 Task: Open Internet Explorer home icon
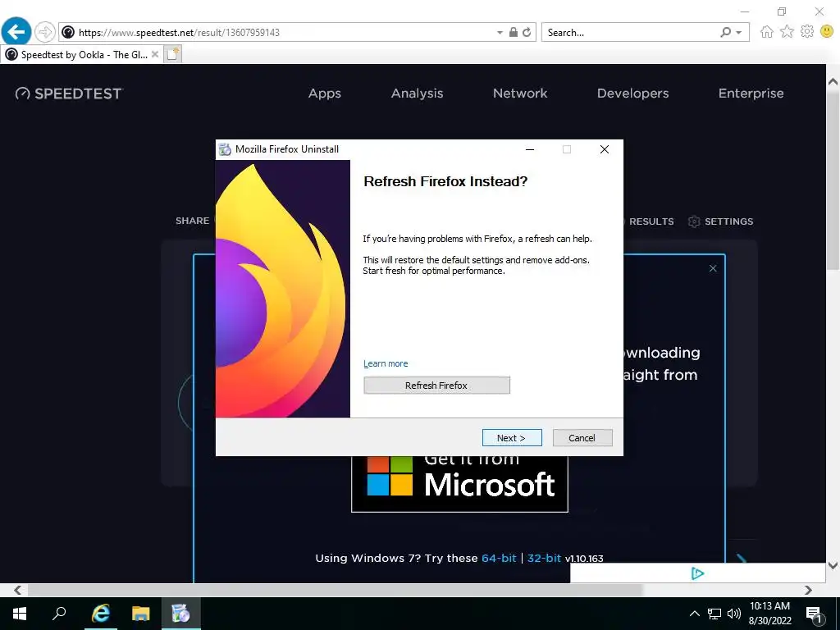click(x=767, y=32)
